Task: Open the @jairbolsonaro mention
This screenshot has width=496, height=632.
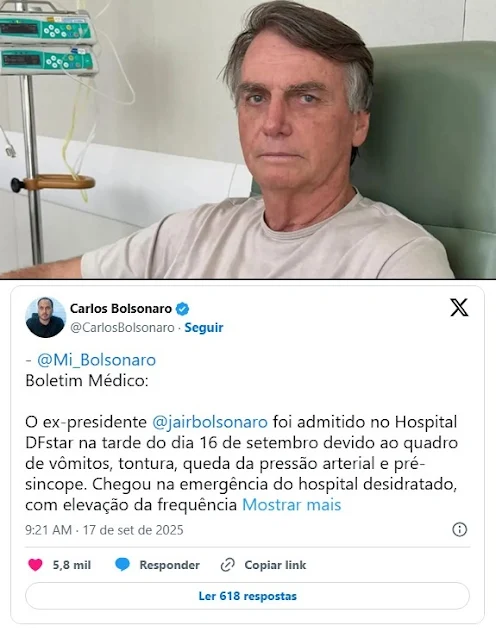Action: point(210,422)
